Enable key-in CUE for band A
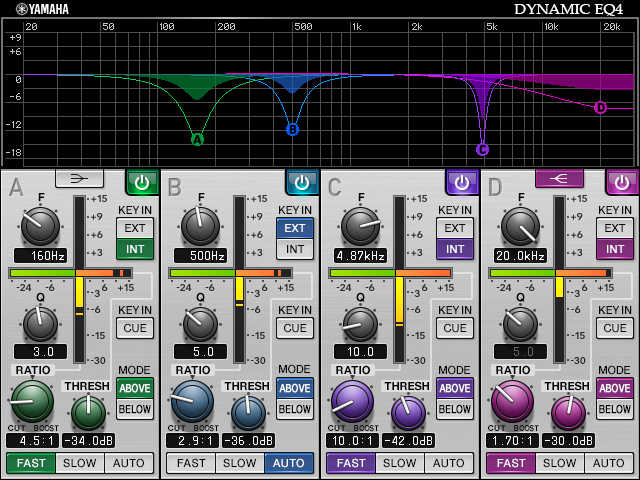Image resolution: width=640 pixels, height=480 pixels. point(135,328)
